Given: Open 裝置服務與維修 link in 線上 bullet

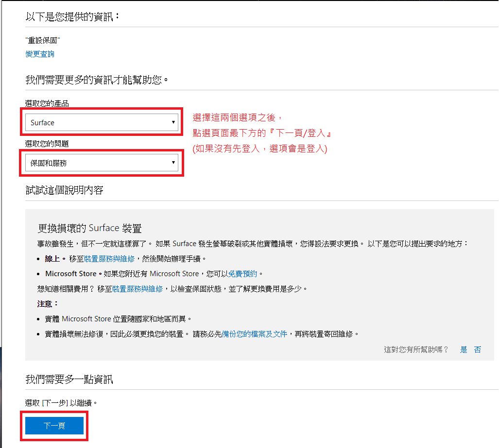Looking at the screenshot, I should pyautogui.click(x=109, y=259).
